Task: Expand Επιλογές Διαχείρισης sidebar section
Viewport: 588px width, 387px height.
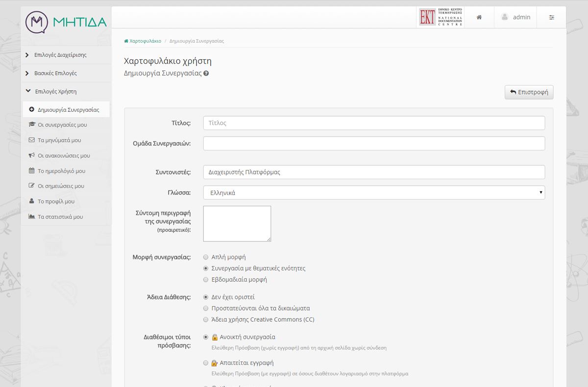Action: 60,55
